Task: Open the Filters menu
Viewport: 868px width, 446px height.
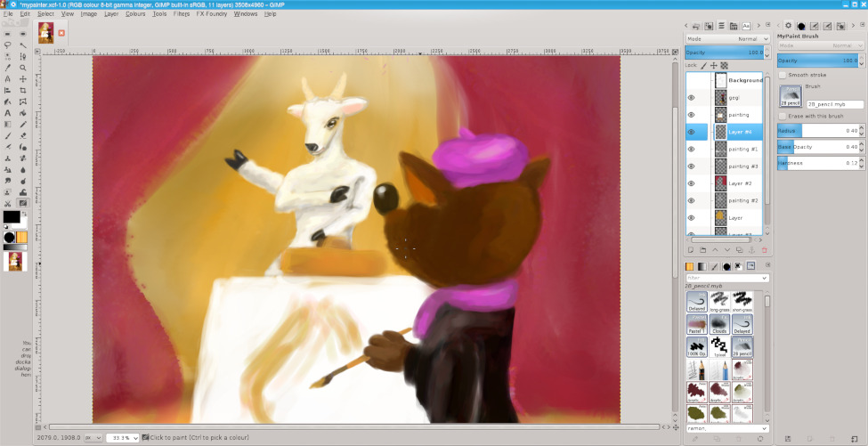Action: click(x=181, y=14)
